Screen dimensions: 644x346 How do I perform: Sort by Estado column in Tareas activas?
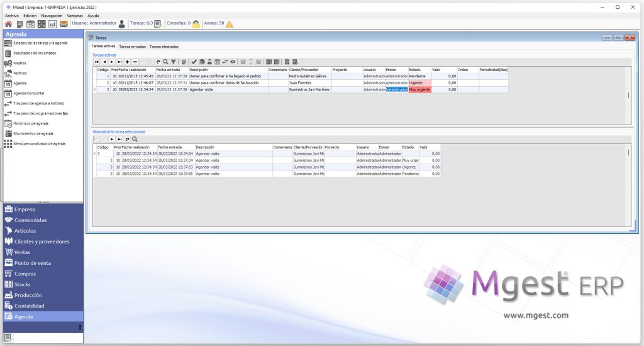click(419, 70)
